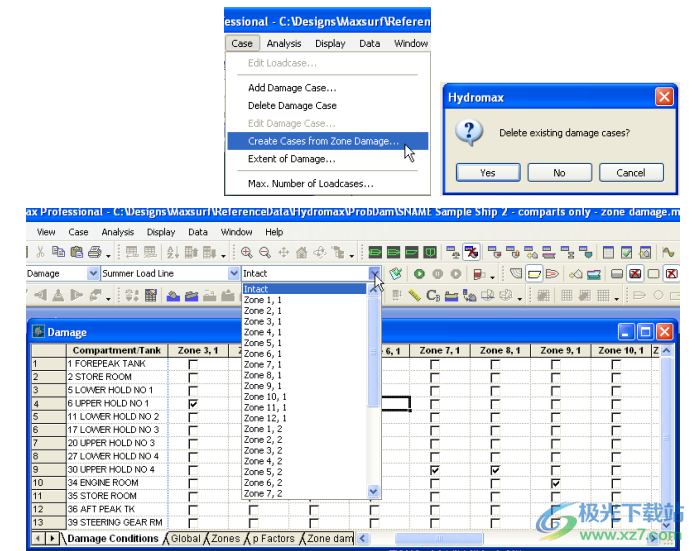Open the print icon's dropdown arrow
This screenshot has width=695, height=551.
coord(108,256)
